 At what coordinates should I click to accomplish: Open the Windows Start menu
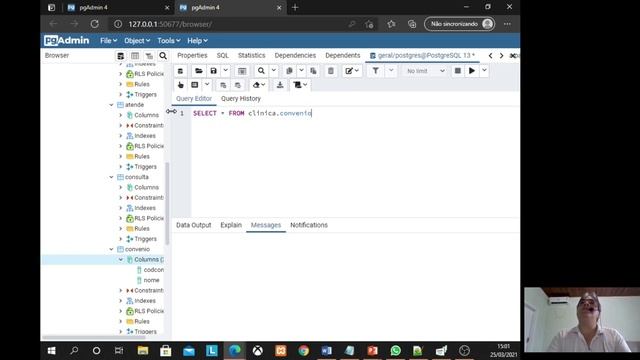[x=51, y=351]
